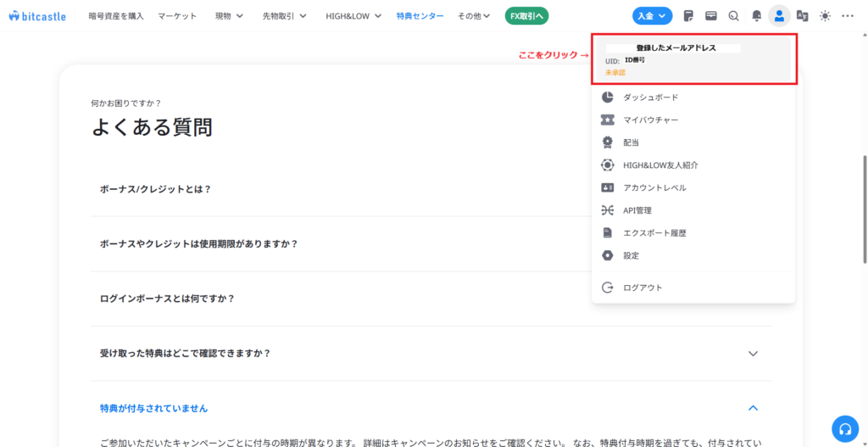The width and height of the screenshot is (868, 447).
Task: Click the API管理 icon
Action: 607,210
